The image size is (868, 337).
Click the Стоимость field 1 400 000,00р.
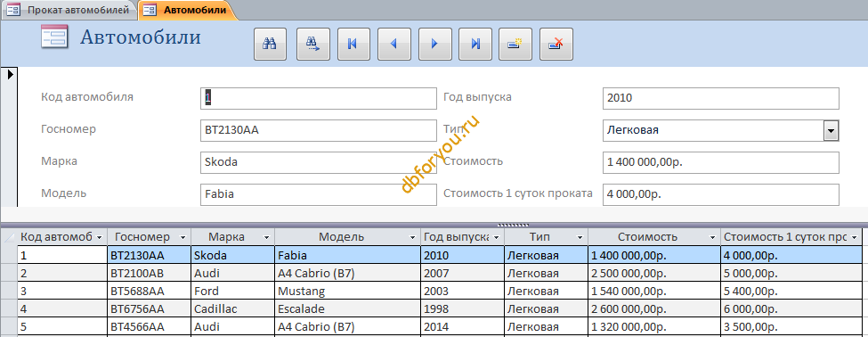(721, 162)
